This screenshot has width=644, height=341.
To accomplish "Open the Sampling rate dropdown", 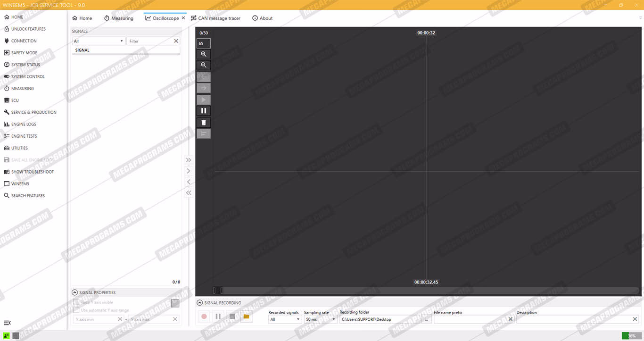I will coord(320,319).
